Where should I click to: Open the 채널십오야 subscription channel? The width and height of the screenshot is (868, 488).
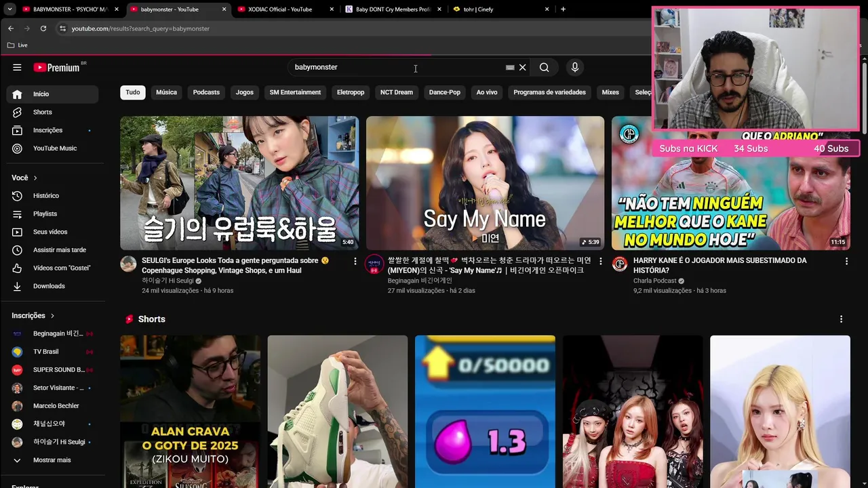coord(52,424)
